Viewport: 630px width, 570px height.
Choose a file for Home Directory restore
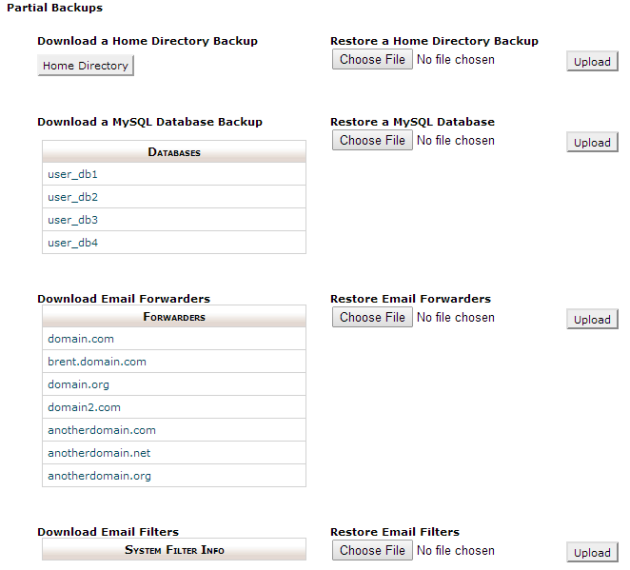point(372,60)
